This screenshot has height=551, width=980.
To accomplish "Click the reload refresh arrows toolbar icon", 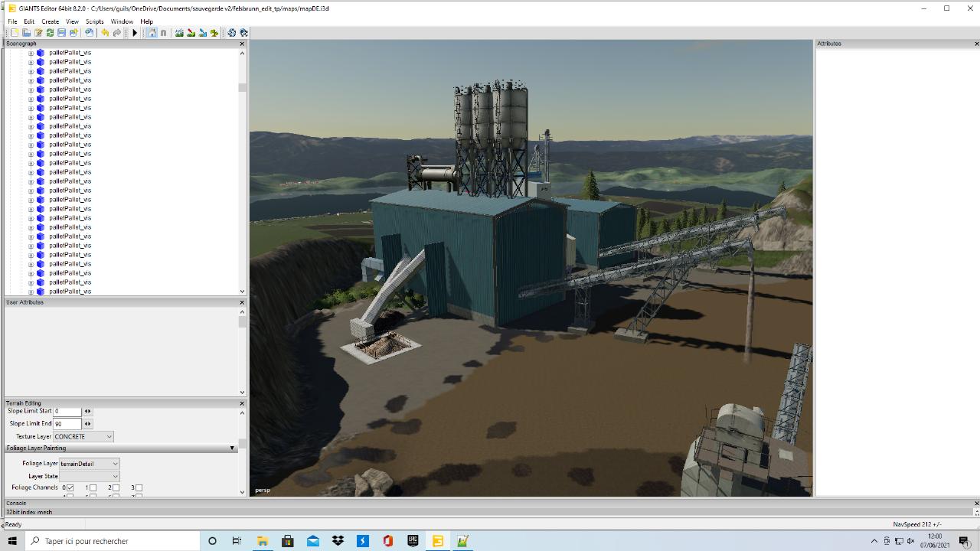I will pyautogui.click(x=50, y=33).
